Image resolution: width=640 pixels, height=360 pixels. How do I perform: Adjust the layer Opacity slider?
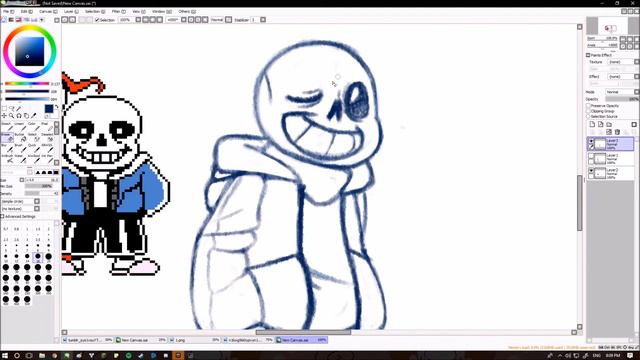[x=622, y=99]
